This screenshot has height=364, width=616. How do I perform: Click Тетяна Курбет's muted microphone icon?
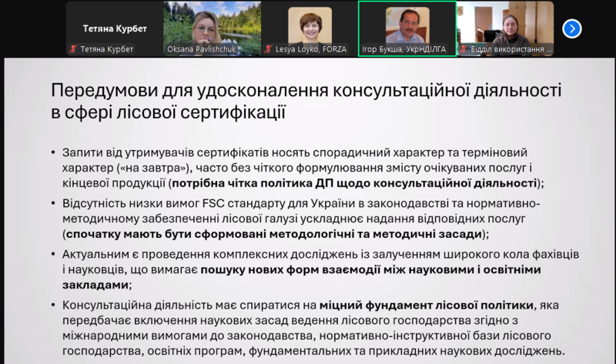point(74,49)
